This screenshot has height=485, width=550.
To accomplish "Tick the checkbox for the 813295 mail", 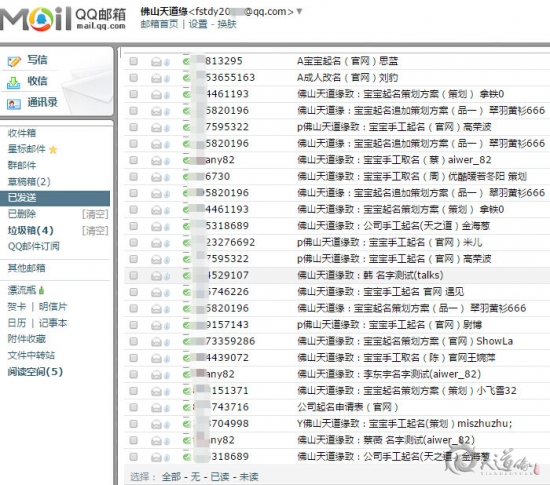I will (x=133, y=61).
